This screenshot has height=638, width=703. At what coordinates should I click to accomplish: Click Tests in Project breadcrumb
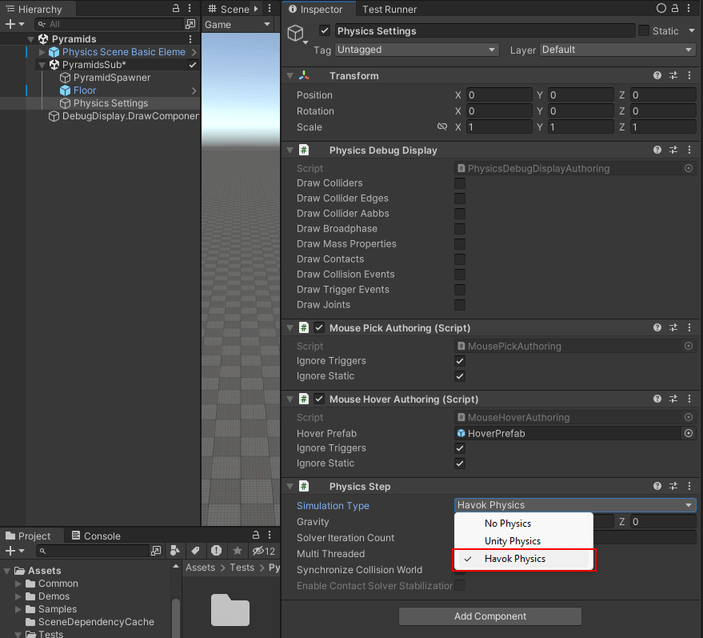point(242,568)
